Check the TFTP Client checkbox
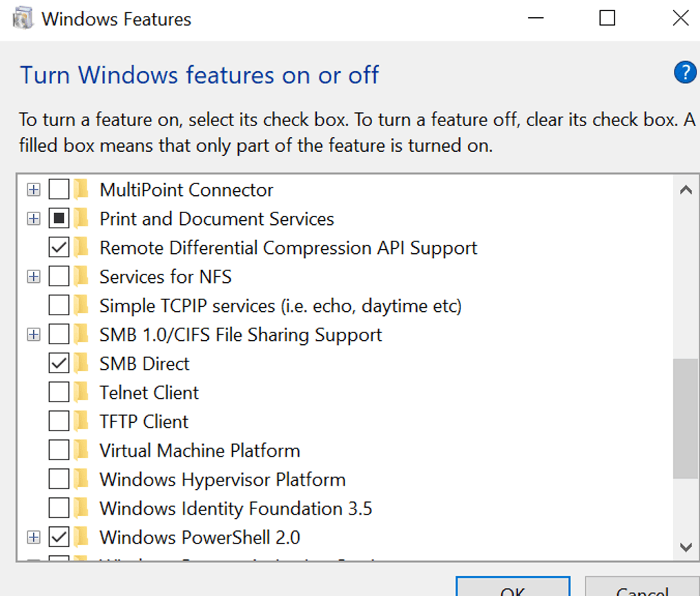The image size is (700, 596). click(x=59, y=421)
